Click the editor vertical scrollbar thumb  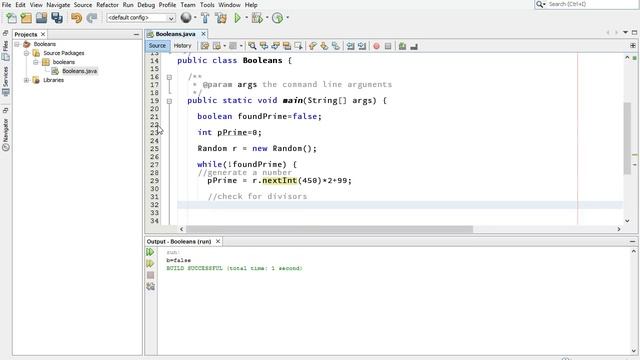627,138
